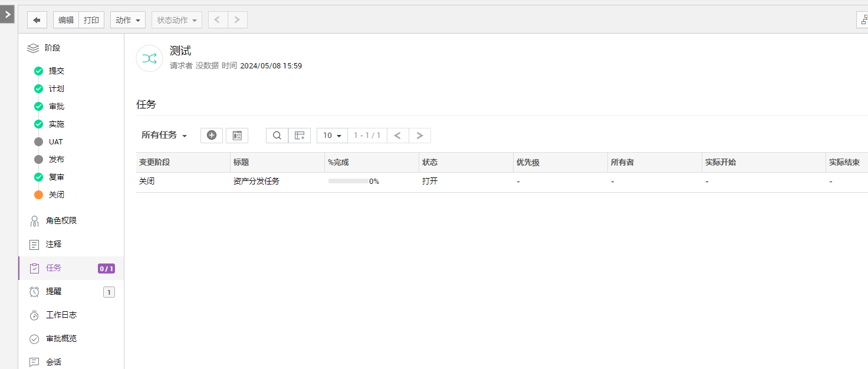Select the UAT stage indicator
The image size is (868, 369).
39,142
